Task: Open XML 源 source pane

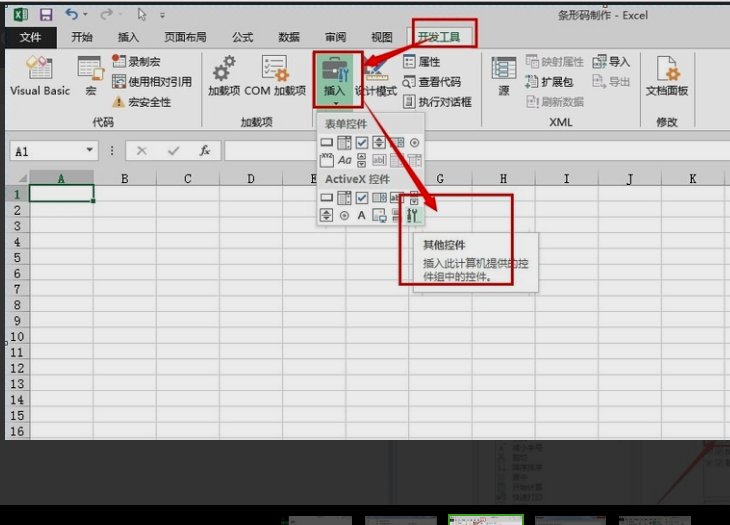Action: (x=504, y=75)
